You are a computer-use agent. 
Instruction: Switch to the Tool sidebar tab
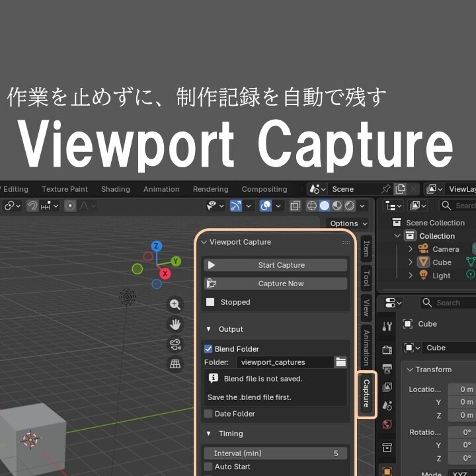[366, 278]
